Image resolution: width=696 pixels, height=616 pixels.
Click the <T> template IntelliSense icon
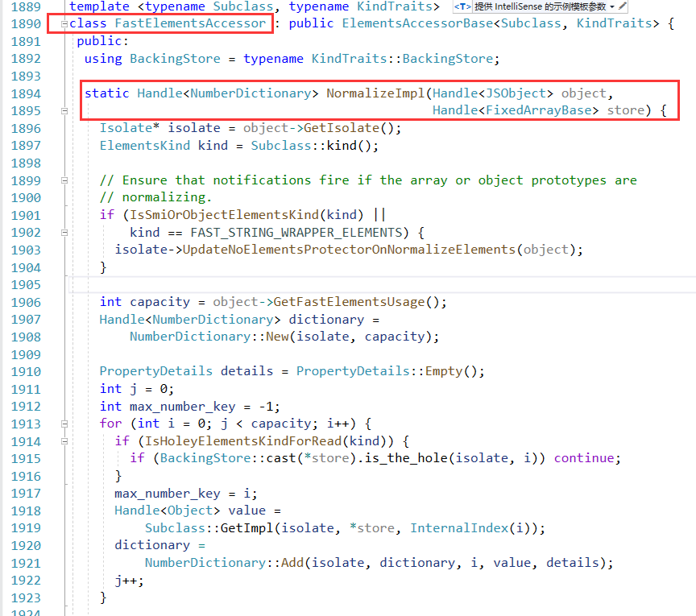tap(462, 6)
